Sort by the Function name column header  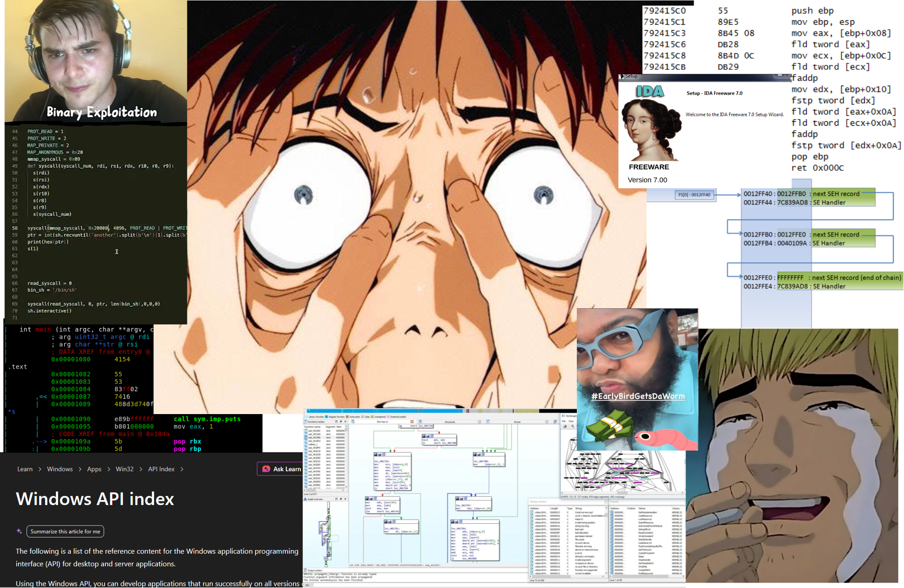pos(312,427)
